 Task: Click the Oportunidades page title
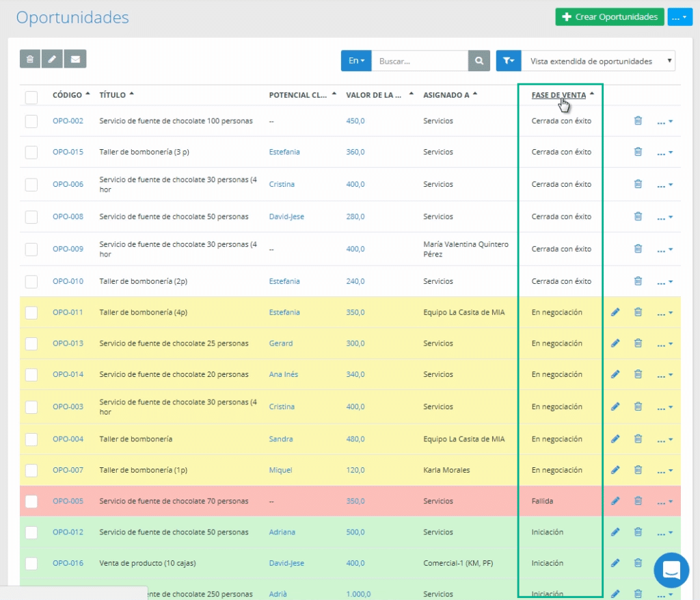[72, 17]
